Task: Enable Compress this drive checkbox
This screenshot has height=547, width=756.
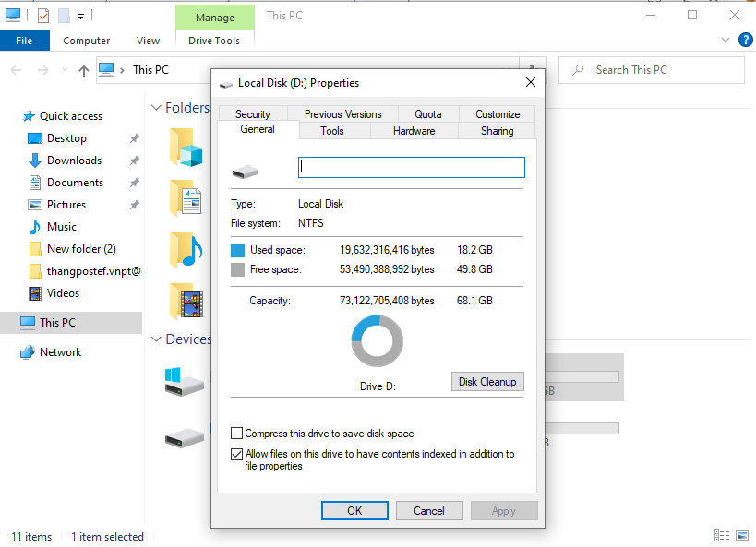Action: [237, 434]
